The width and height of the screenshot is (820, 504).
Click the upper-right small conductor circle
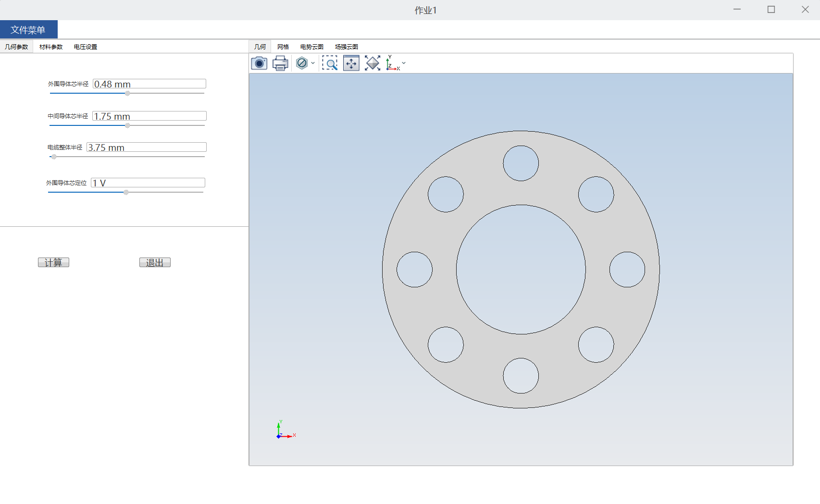pos(596,194)
